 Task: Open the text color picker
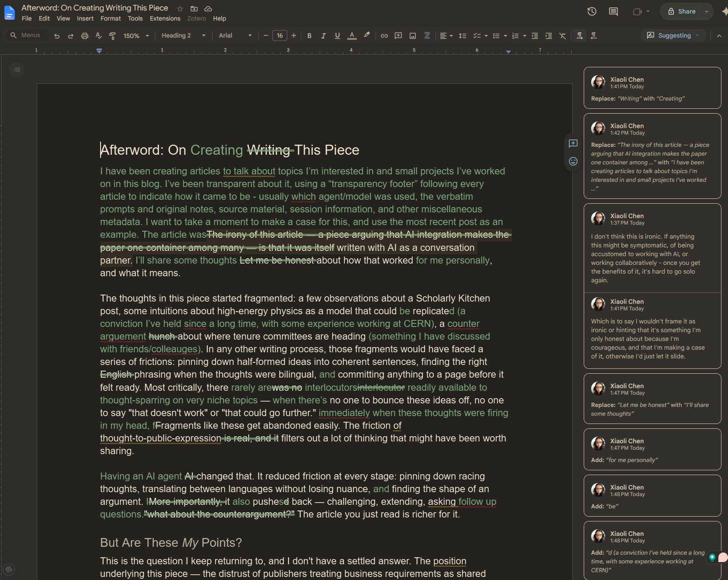point(352,36)
